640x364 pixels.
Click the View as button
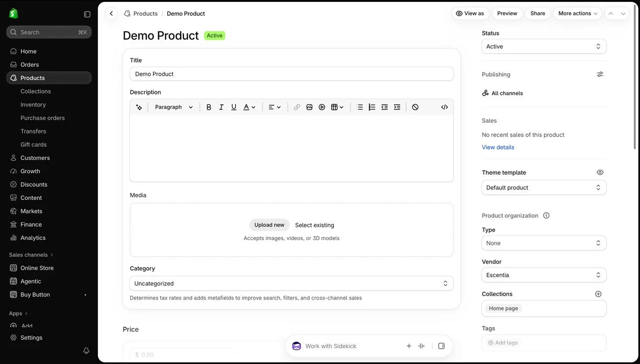pos(470,14)
